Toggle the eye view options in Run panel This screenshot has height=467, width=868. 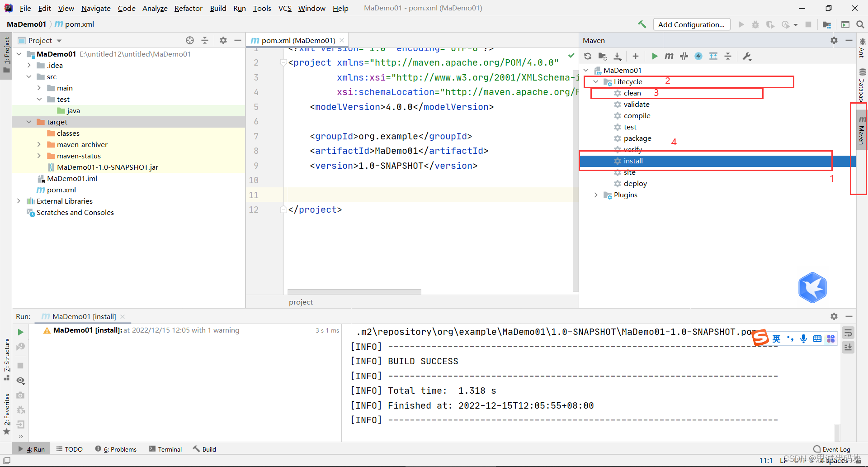pos(20,381)
